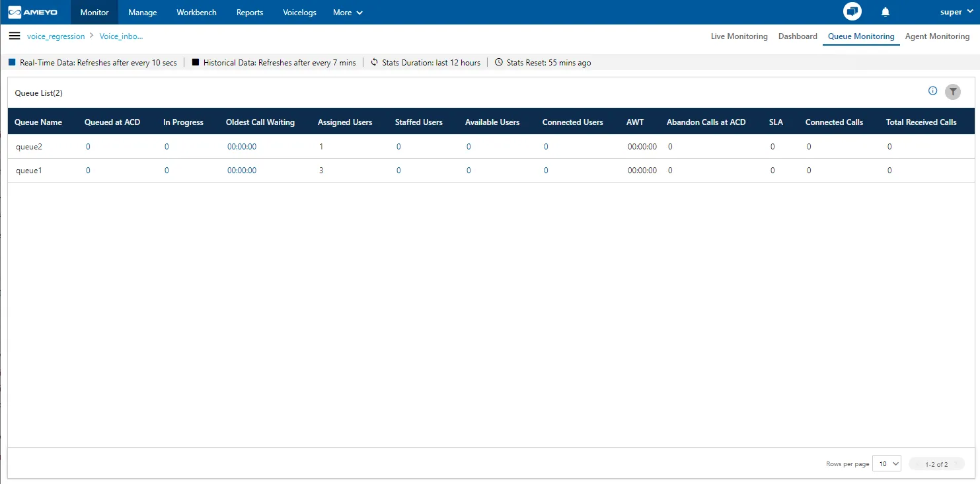Click queue2 In Progress value
This screenshot has width=980, height=484.
point(167,147)
